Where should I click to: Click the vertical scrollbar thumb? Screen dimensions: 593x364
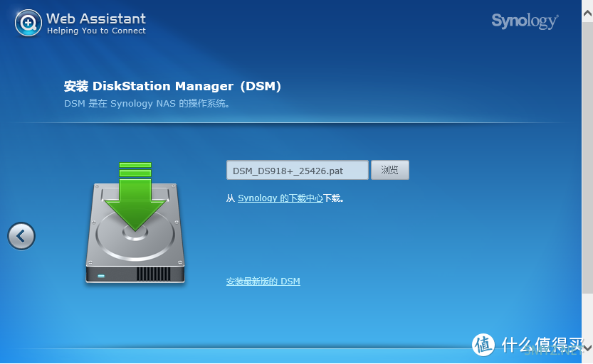(x=587, y=156)
